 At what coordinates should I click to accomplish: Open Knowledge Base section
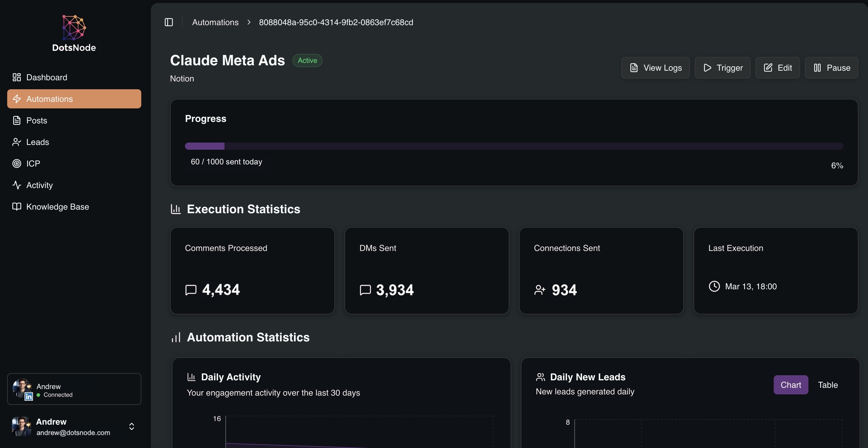coord(57,207)
